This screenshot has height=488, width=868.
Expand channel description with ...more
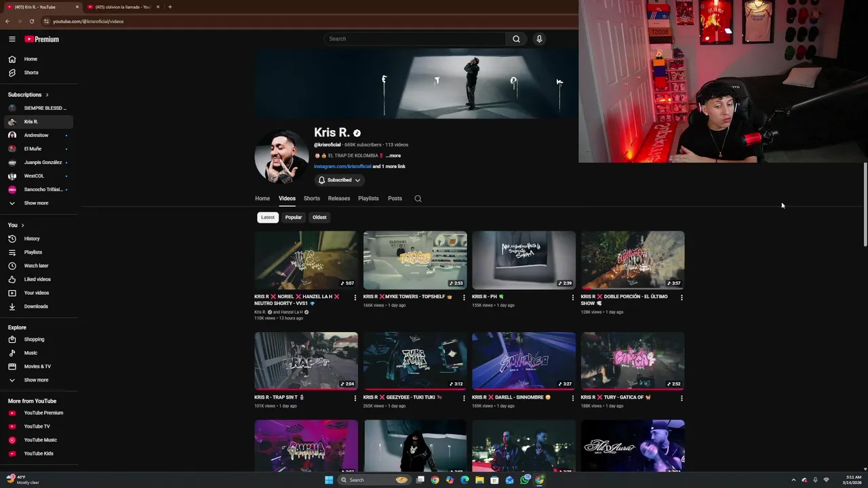pyautogui.click(x=393, y=156)
